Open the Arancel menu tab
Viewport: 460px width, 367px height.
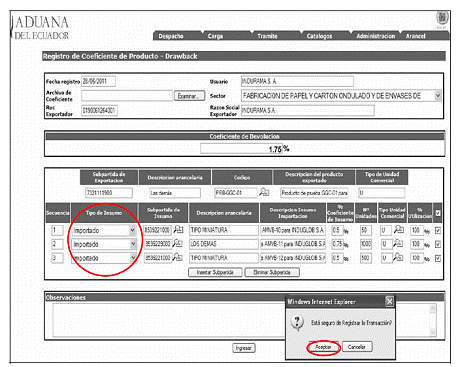415,36
